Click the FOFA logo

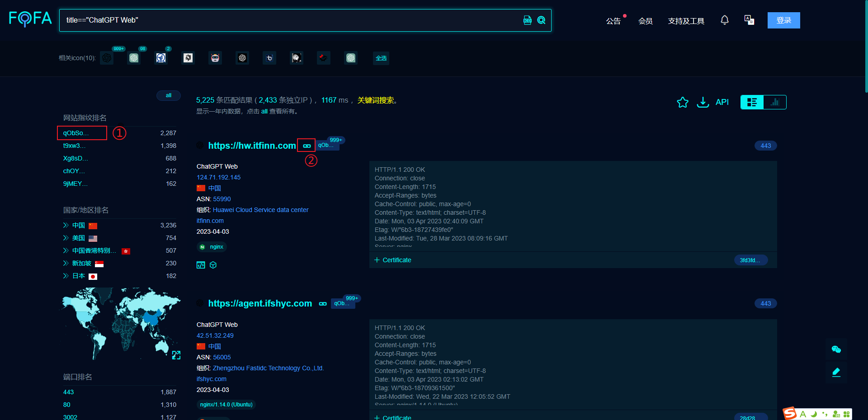pyautogui.click(x=30, y=19)
